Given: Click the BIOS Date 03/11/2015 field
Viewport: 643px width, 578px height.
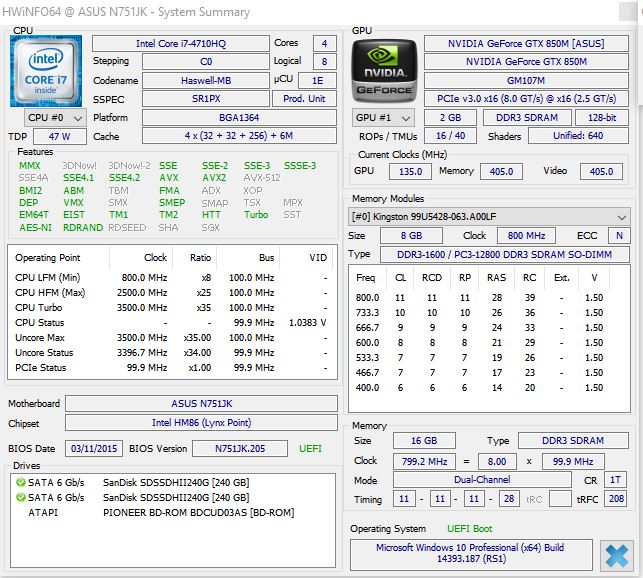Looking at the screenshot, I should [94, 448].
